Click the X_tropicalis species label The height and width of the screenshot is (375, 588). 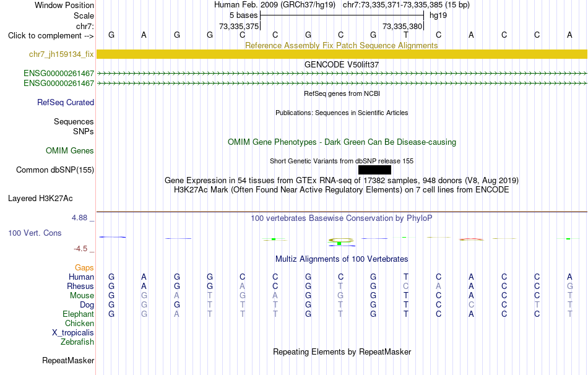73,333
